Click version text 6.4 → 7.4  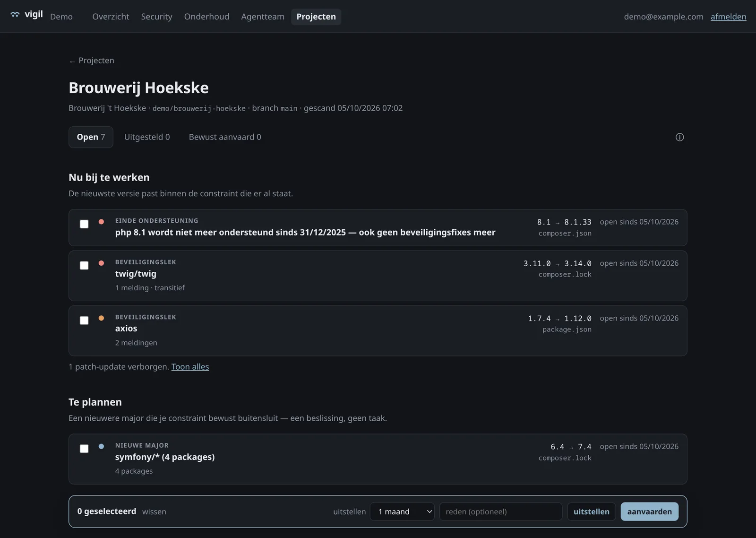[571, 447]
